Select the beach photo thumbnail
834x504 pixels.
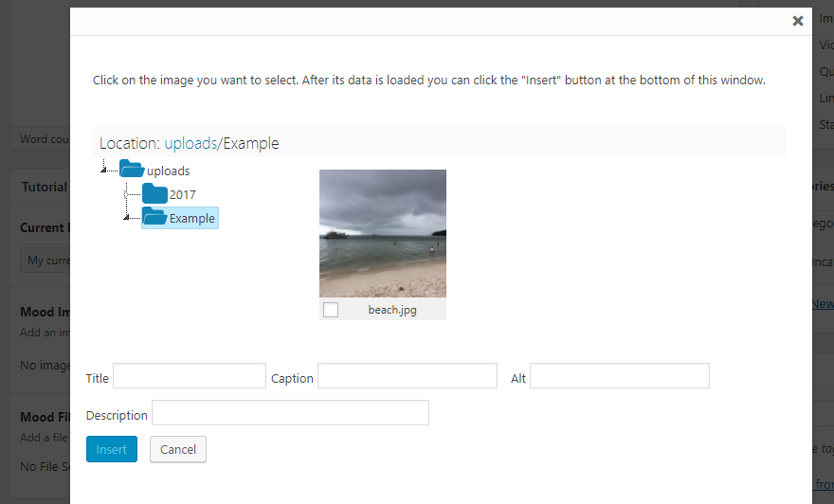tap(383, 233)
